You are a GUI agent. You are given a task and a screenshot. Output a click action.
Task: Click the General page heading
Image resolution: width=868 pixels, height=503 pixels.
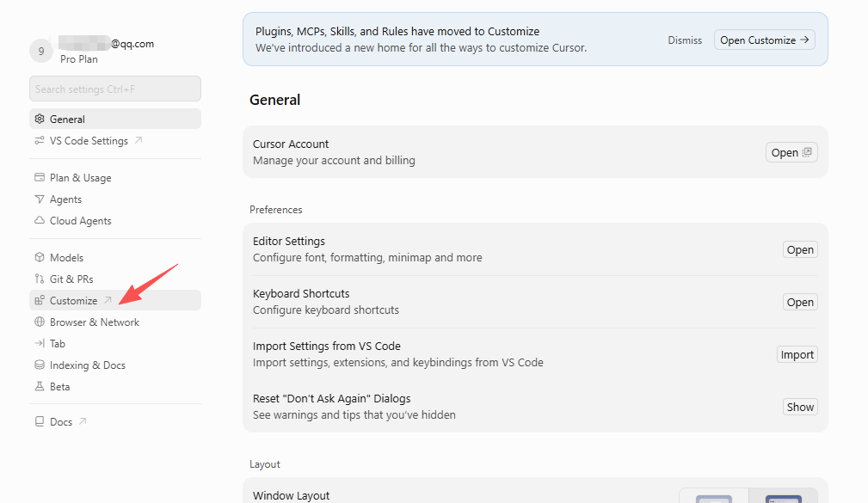click(x=274, y=100)
